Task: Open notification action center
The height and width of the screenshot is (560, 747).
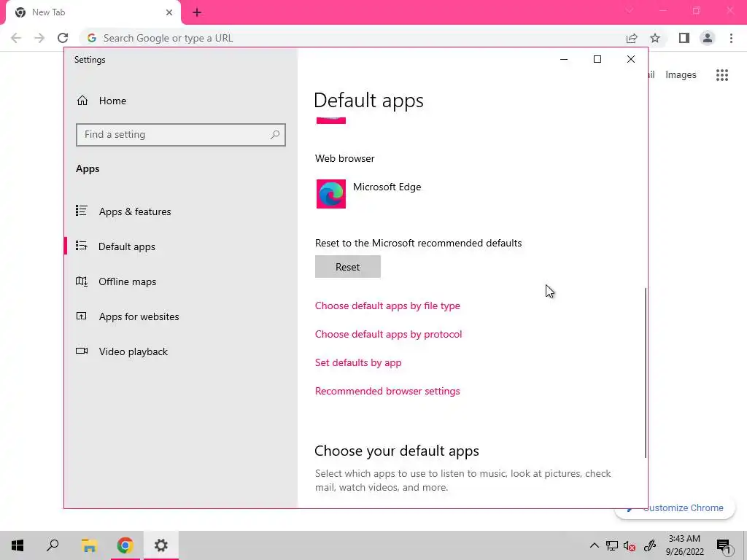Action: [x=724, y=545]
